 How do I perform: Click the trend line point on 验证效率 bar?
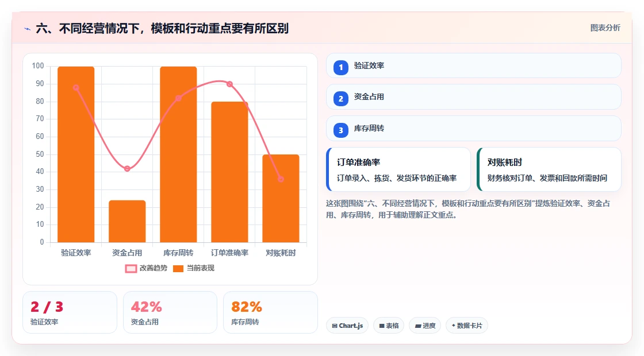point(76,88)
